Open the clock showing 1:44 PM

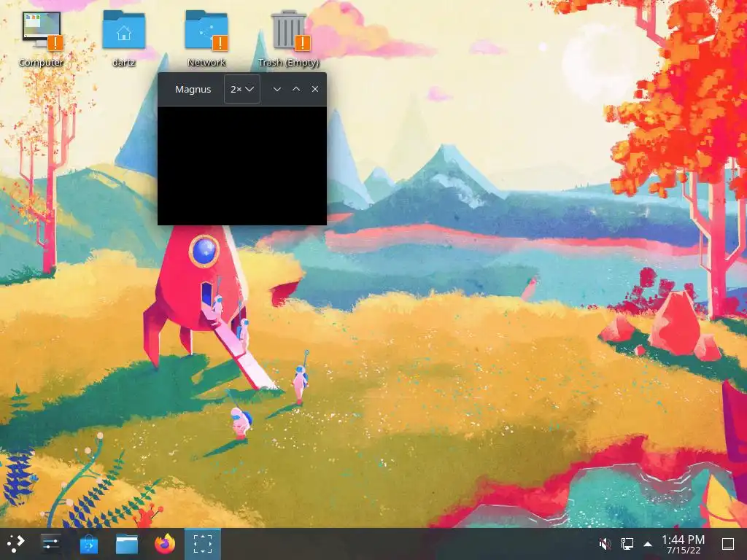683,544
